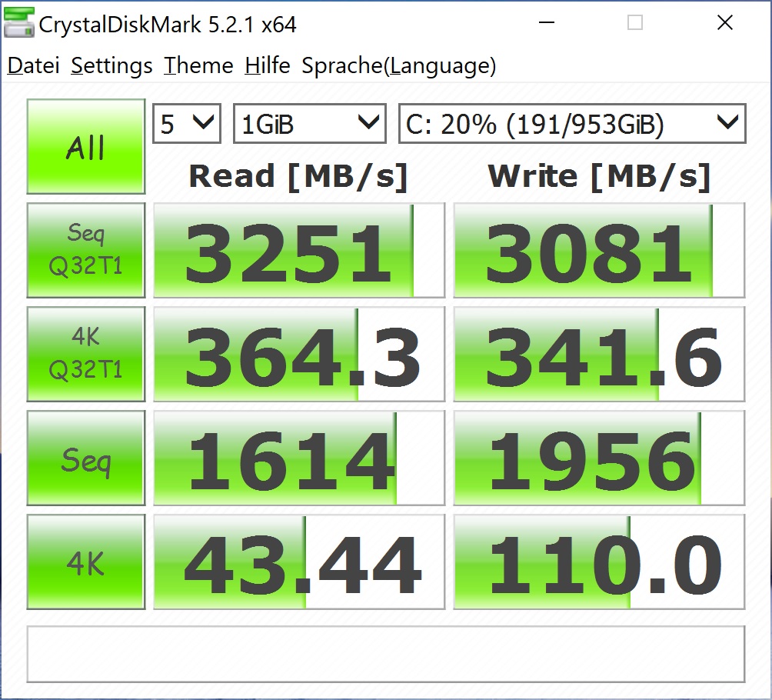Minimize the CrystalDiskMark window

[547, 22]
